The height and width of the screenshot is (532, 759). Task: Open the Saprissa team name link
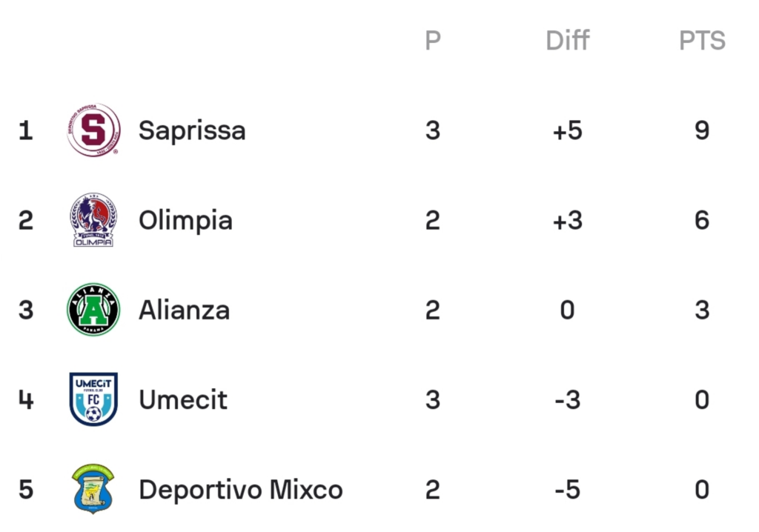coord(192,130)
